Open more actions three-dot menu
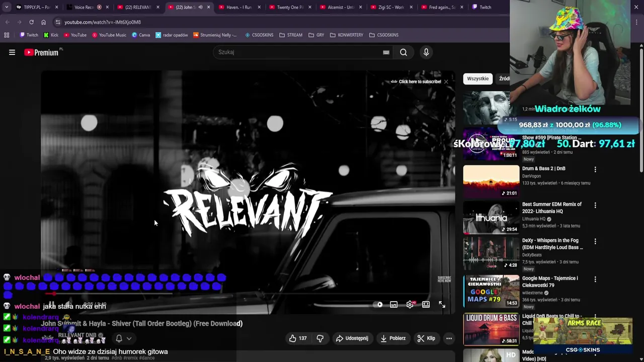 449,338
